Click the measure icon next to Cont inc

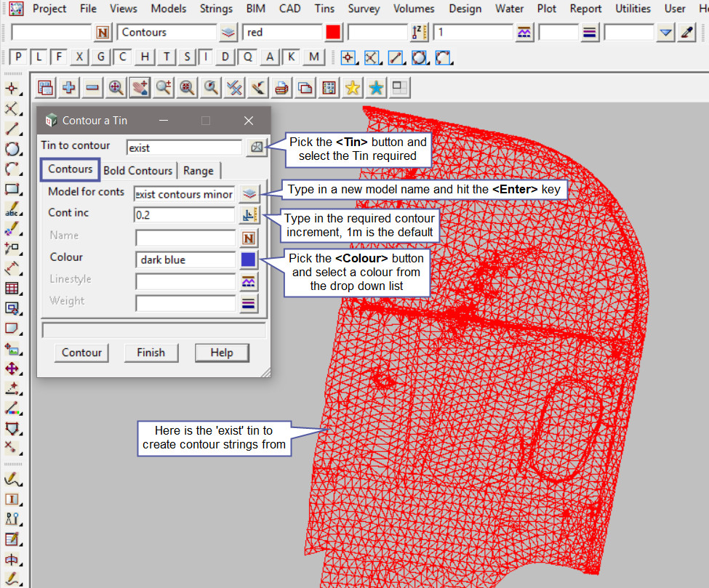(249, 215)
